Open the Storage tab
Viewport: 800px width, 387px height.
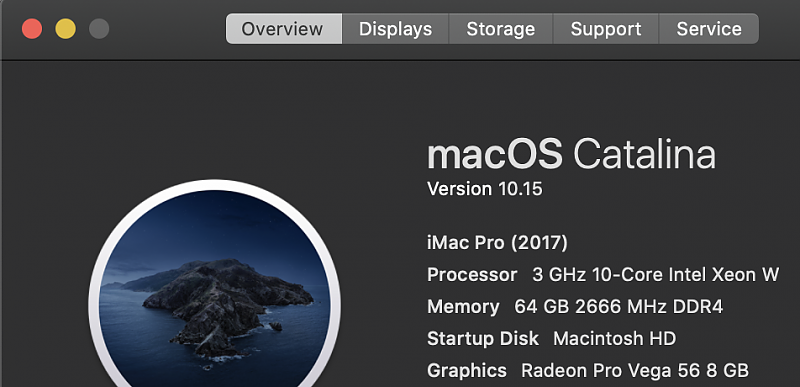(501, 29)
